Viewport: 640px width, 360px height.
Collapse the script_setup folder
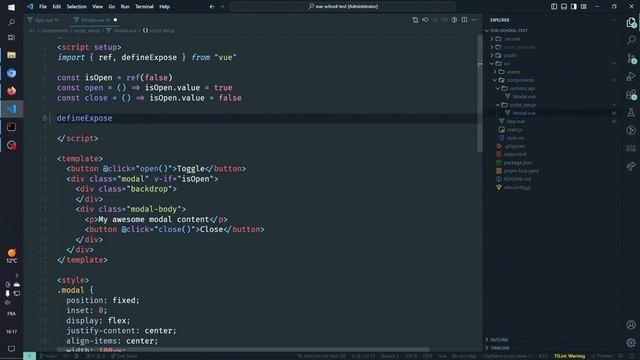pyautogui.click(x=522, y=105)
